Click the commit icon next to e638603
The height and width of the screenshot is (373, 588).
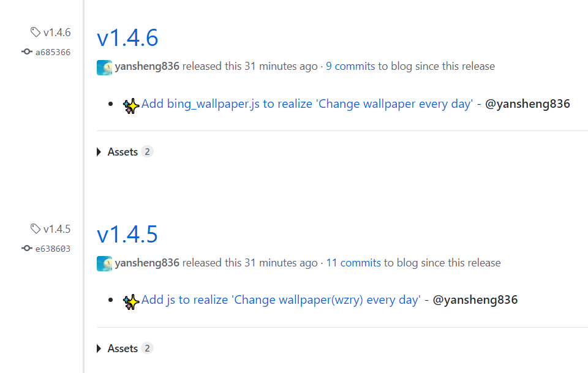pos(27,248)
